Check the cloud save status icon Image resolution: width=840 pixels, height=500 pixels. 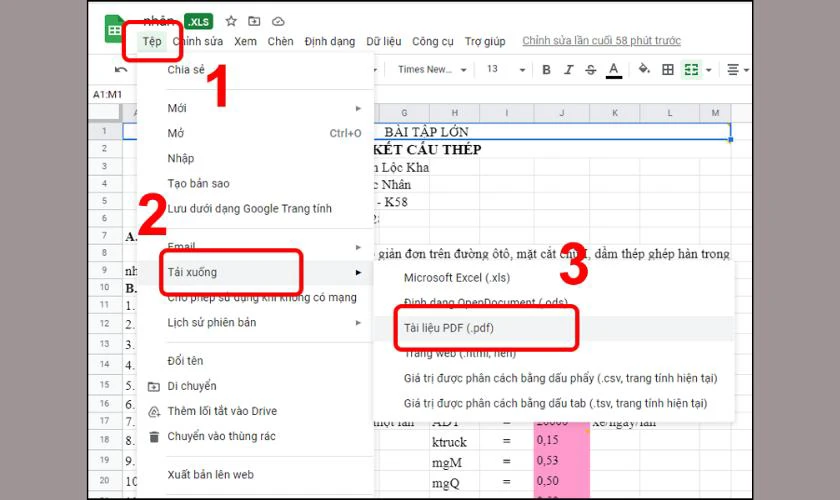[x=278, y=21]
